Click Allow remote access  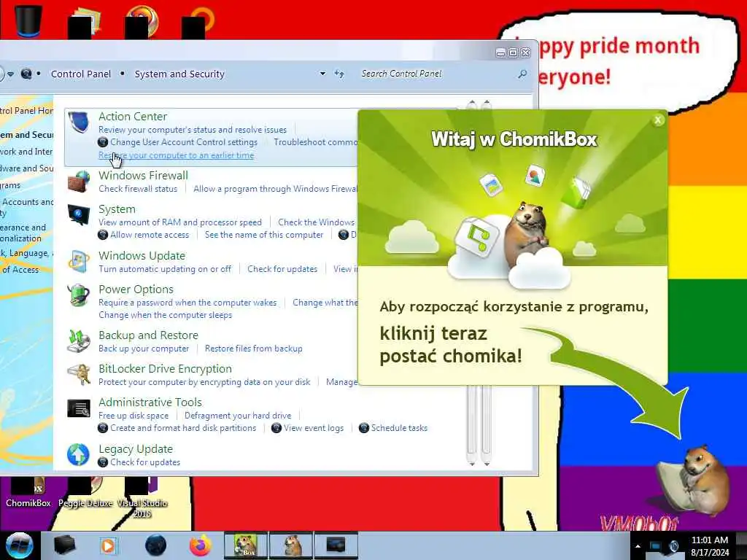pyautogui.click(x=150, y=235)
